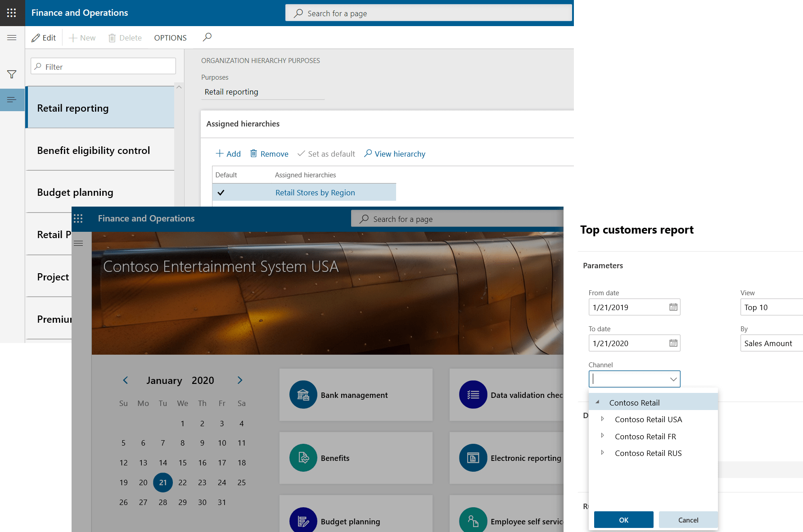Select default checkmark for Retail Stores by Region

(221, 193)
